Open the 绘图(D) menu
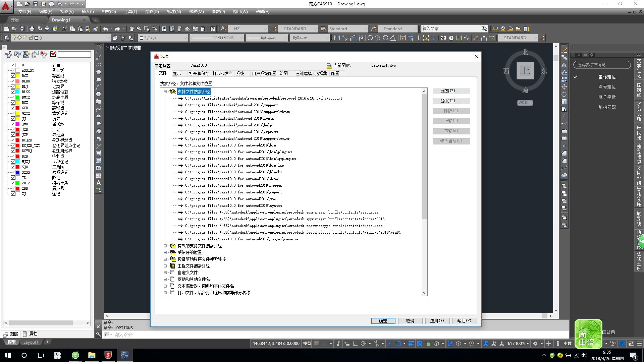The width and height of the screenshot is (644, 362). [x=152, y=11]
